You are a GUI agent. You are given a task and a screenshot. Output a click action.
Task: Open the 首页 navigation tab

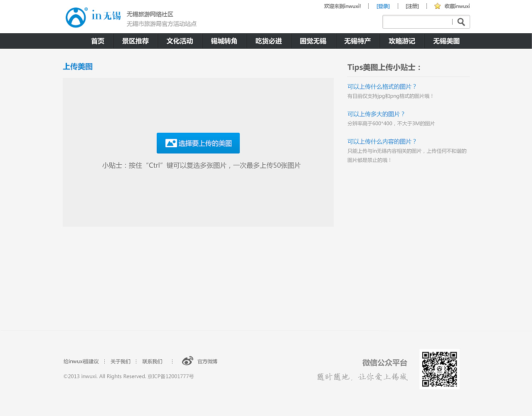click(97, 41)
